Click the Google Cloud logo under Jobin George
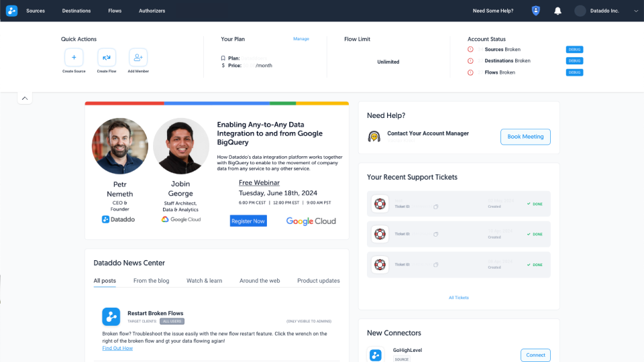This screenshot has width=644, height=362. point(181,220)
